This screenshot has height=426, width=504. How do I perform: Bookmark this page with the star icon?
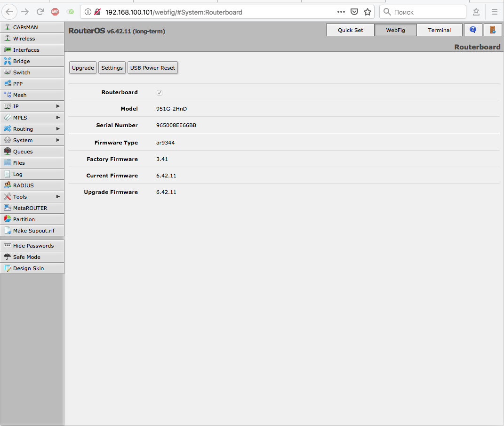(x=368, y=12)
